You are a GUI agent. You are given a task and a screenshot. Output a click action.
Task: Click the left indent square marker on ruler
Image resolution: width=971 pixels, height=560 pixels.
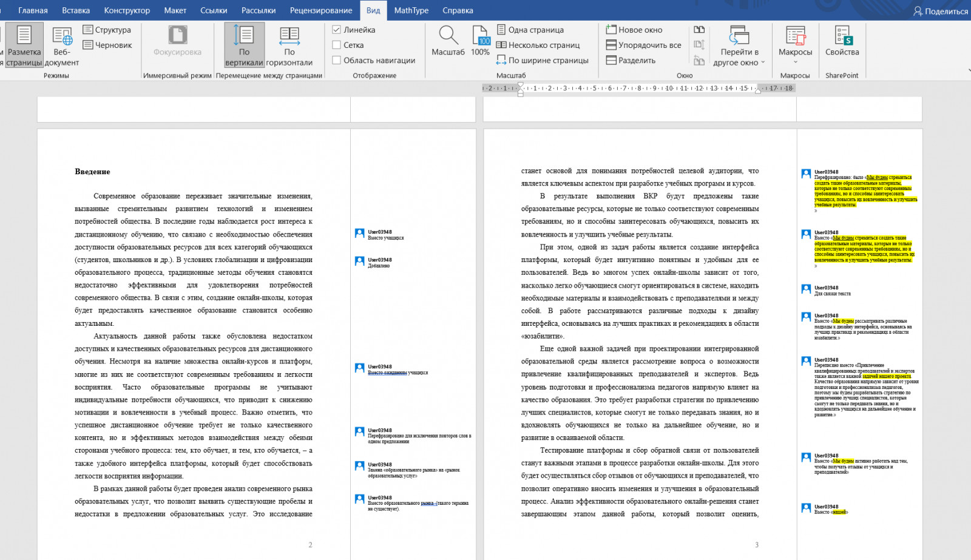point(520,95)
